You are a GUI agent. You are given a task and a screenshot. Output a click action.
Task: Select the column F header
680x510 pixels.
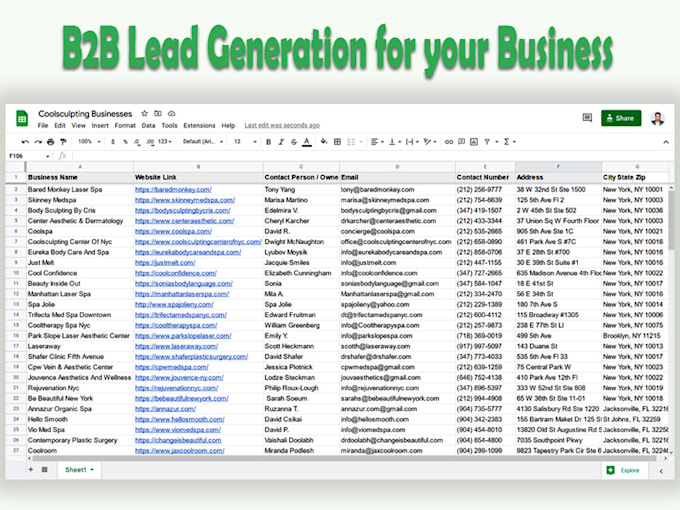pyautogui.click(x=558, y=167)
